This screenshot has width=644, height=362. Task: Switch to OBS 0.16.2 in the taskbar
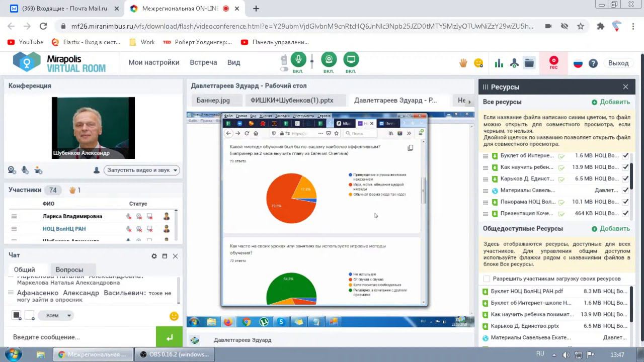(x=175, y=354)
